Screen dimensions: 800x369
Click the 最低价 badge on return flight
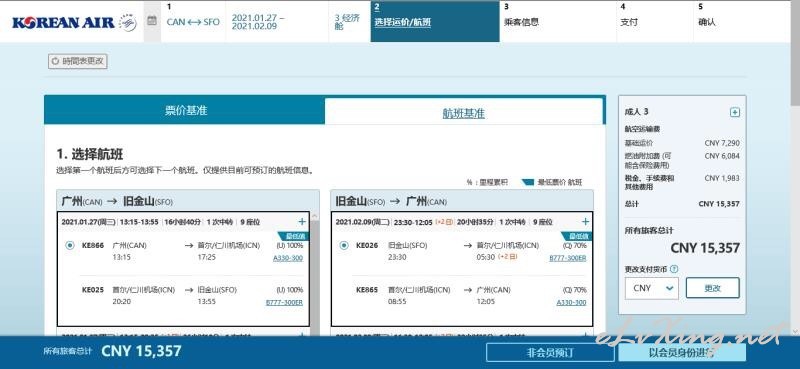(x=577, y=236)
